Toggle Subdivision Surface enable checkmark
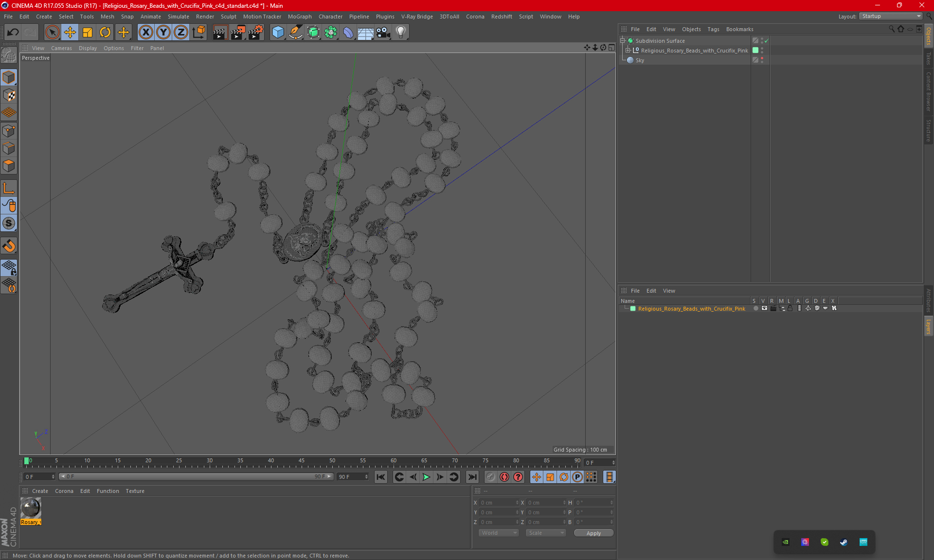The height and width of the screenshot is (560, 934). pyautogui.click(x=767, y=41)
